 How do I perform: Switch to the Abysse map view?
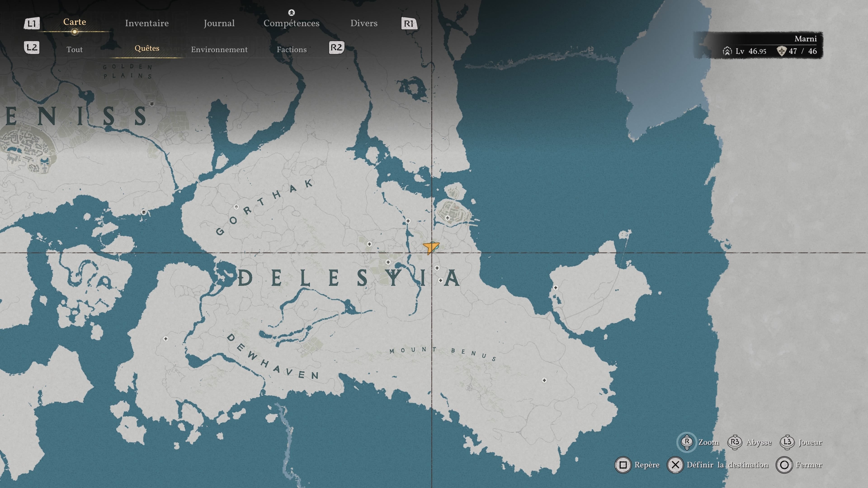coord(759,443)
